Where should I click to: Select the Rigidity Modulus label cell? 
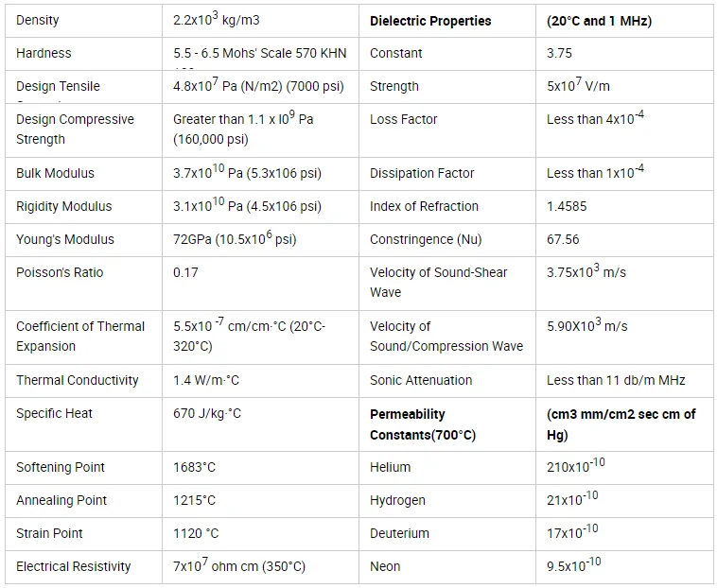[63, 206]
